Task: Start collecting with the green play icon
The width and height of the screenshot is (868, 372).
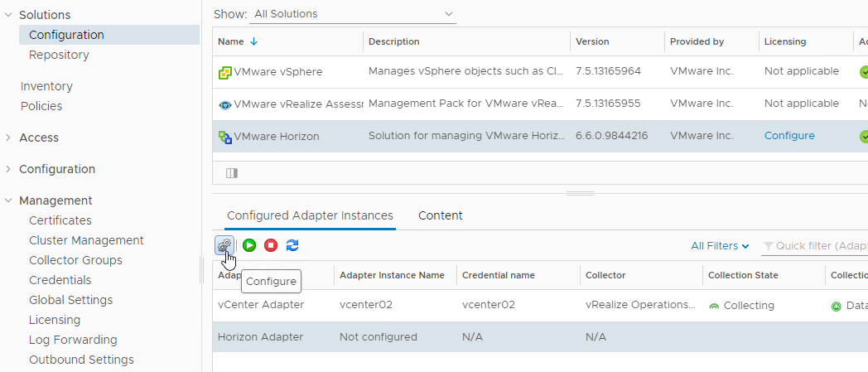Action: pyautogui.click(x=249, y=245)
